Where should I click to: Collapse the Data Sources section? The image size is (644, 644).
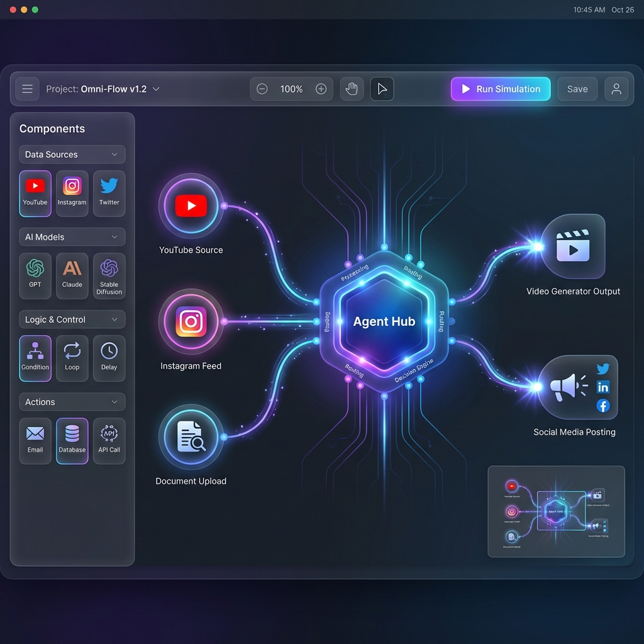(72, 155)
